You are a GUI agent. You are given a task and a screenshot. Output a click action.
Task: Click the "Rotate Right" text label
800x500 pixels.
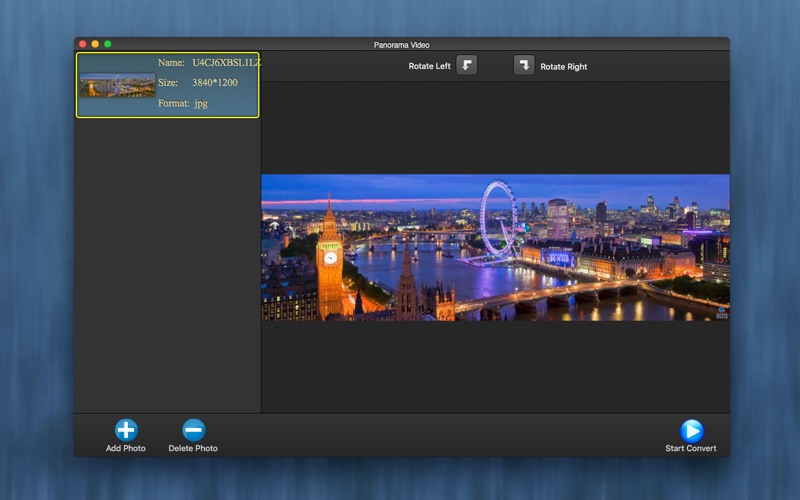coord(564,67)
